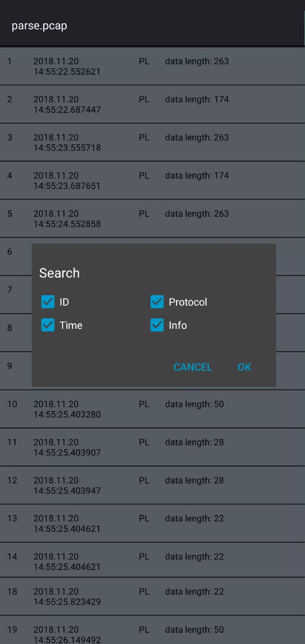The height and width of the screenshot is (644, 305).
Task: Open packet 12 at 14:55:25.403947
Action: 152,485
